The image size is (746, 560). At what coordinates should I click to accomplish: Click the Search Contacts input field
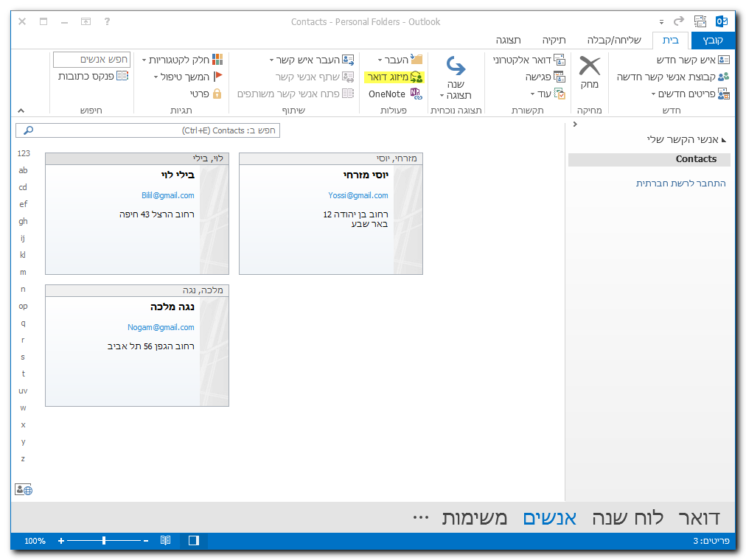(155, 130)
